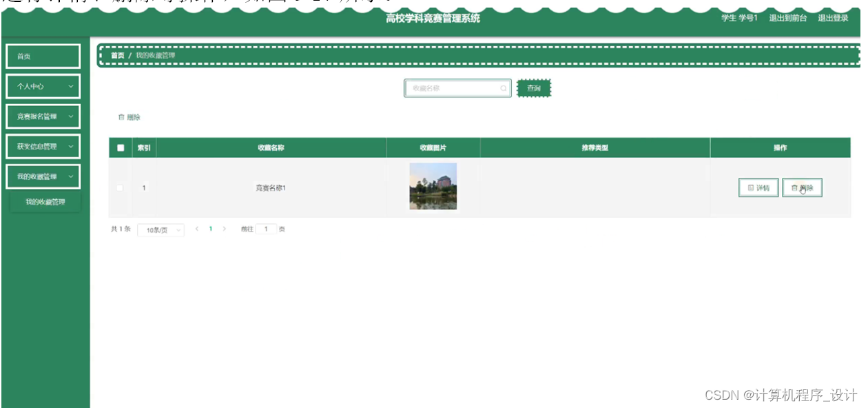Click the 收藏名称 column header
Screen dimensions: 868x408
pos(271,147)
